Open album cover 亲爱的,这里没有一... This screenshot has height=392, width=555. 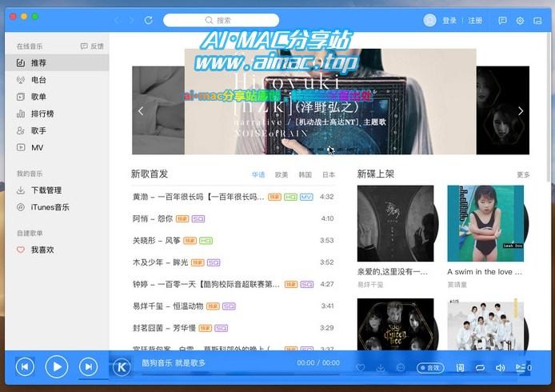(x=395, y=223)
